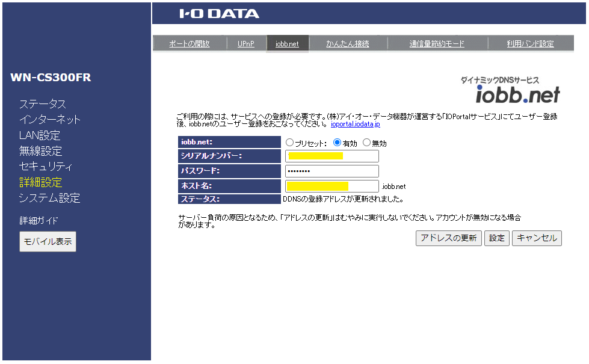Screen dimensions: 589x364
Task: Click the DDNSの登録アドレスが更新されました status text
Action: click(343, 199)
